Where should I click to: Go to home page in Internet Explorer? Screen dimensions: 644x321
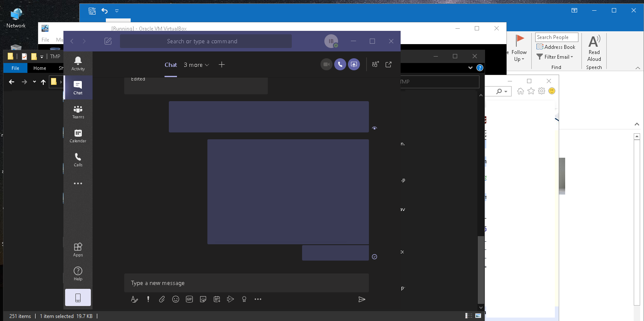(x=521, y=91)
